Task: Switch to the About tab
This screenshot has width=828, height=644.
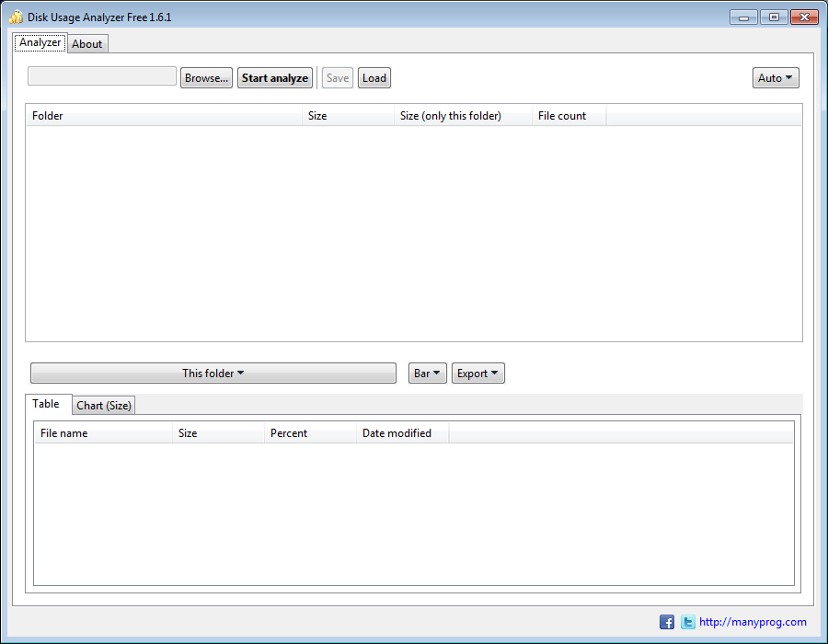Action: point(86,43)
